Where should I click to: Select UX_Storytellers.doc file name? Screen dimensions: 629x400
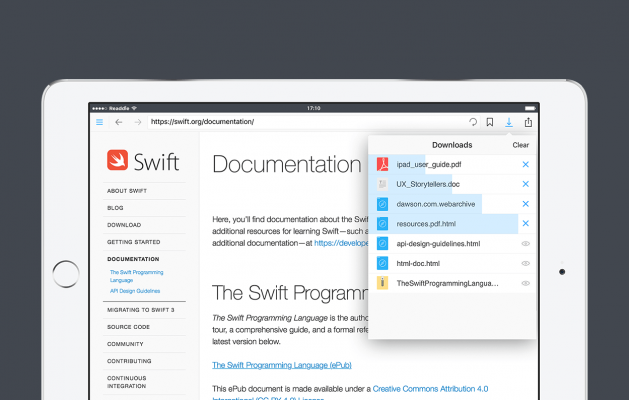click(428, 184)
